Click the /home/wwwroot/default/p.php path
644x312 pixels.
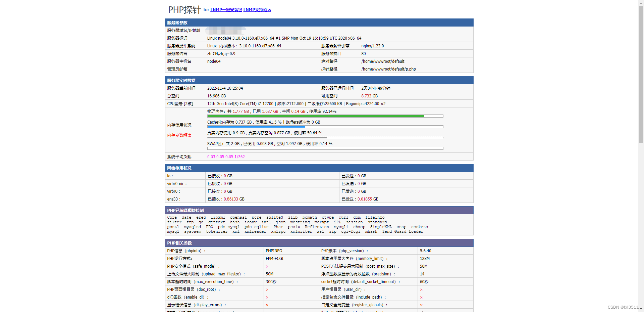click(x=388, y=69)
